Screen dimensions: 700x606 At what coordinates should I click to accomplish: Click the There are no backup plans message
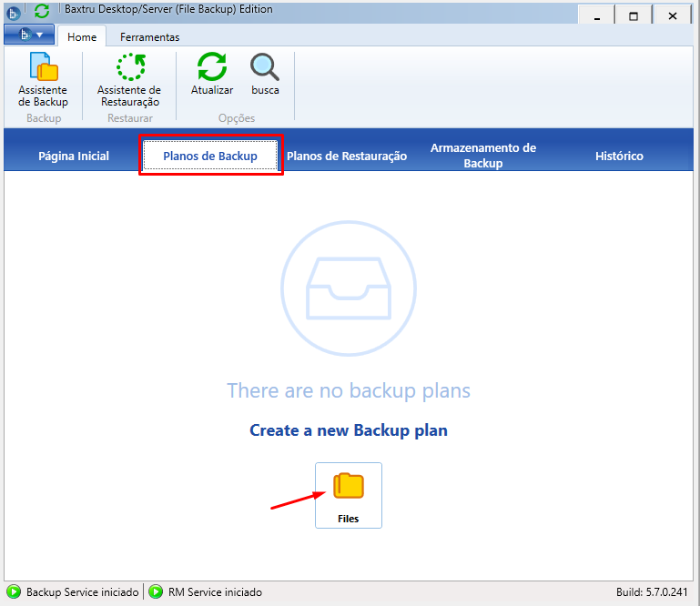[349, 390]
